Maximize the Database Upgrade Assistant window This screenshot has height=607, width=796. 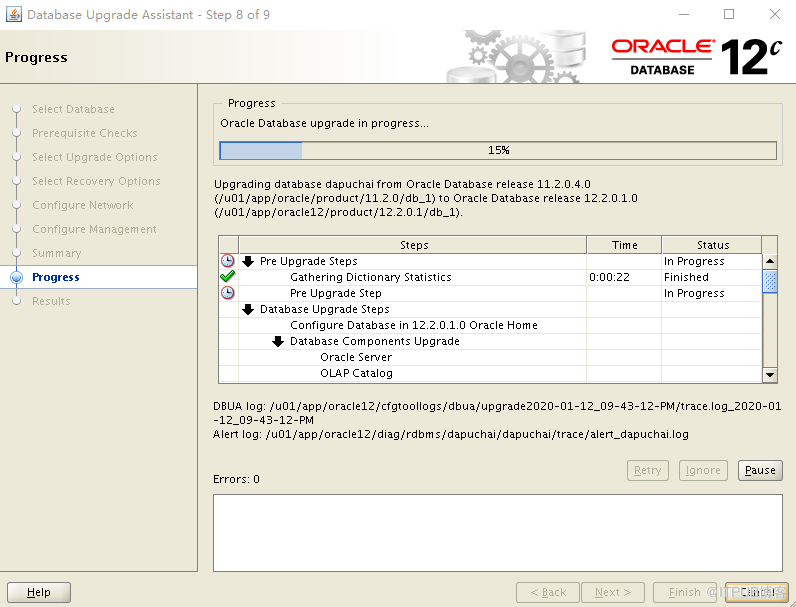(729, 14)
